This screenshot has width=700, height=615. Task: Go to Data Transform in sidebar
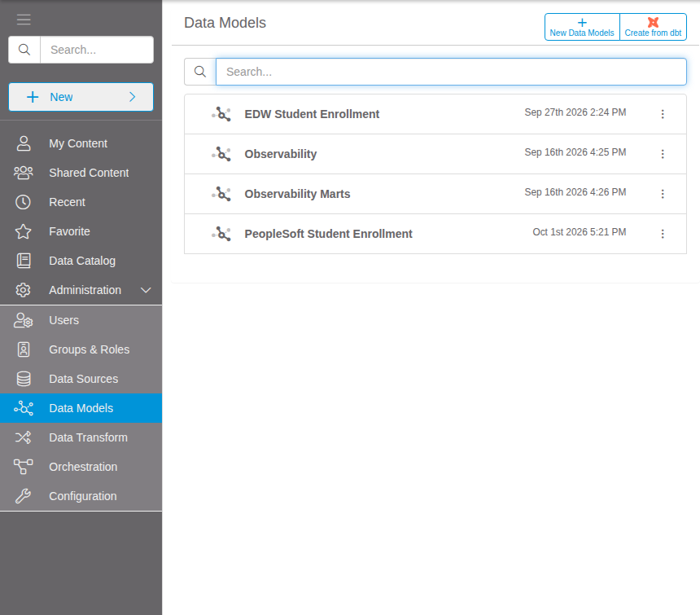pos(81,437)
